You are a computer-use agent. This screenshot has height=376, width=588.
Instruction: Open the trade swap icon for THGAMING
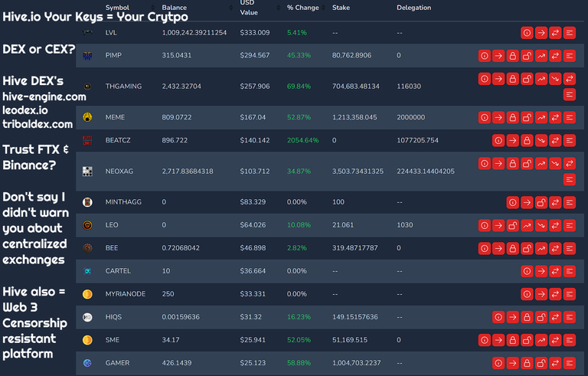(570, 79)
